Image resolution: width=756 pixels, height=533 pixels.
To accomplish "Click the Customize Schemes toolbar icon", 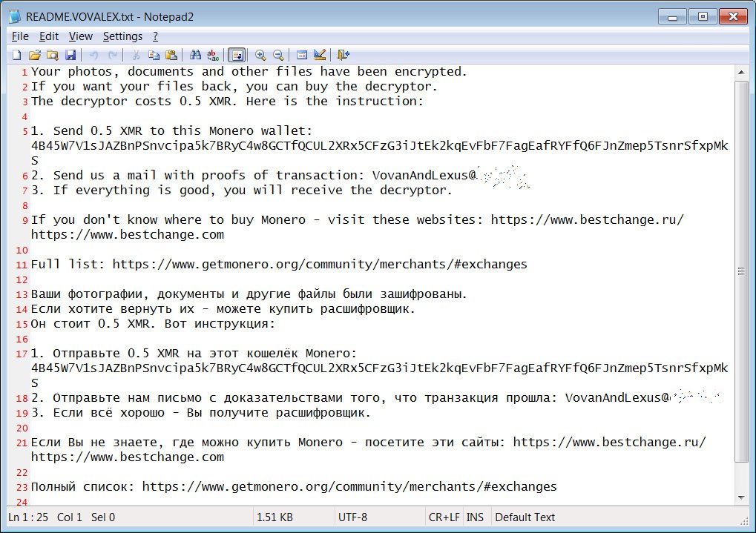I will [320, 55].
